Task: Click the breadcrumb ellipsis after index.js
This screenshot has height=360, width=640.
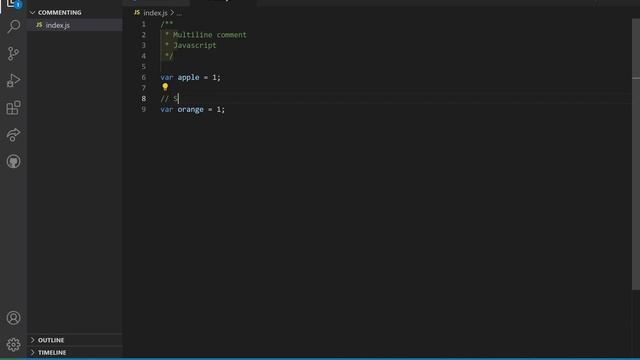Action: 179,13
